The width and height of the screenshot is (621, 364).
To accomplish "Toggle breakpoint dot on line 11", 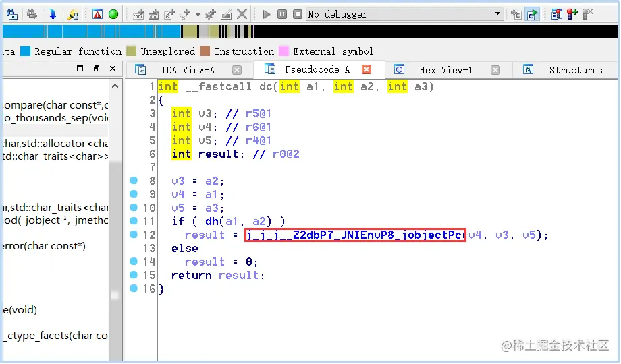I will point(134,221).
